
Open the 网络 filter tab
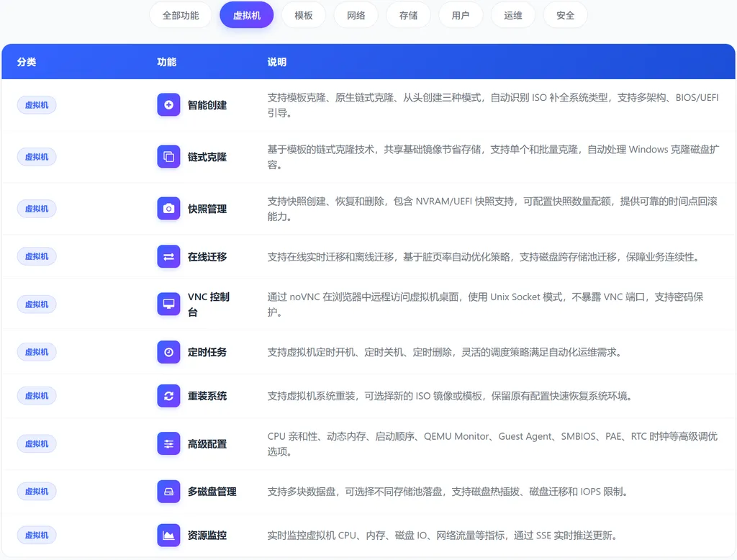click(x=356, y=15)
